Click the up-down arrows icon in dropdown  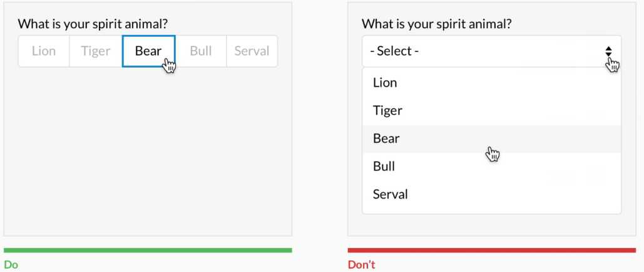(608, 51)
